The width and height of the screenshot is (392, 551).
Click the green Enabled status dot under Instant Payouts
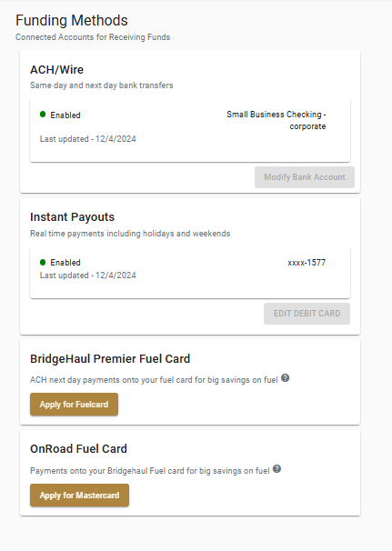click(x=43, y=262)
